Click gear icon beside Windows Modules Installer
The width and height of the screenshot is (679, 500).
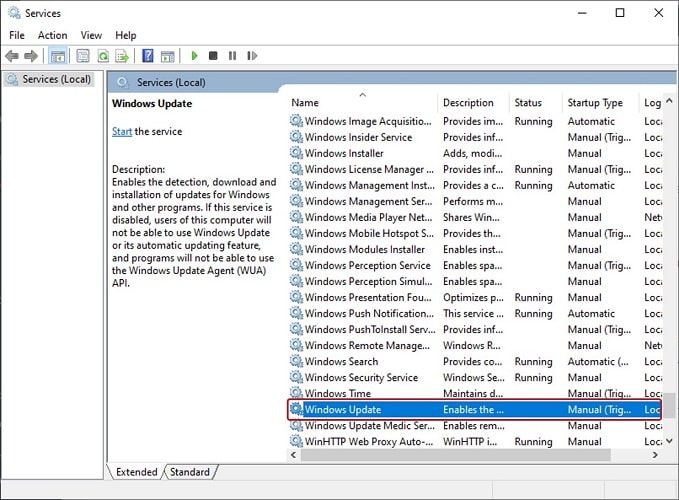[296, 249]
